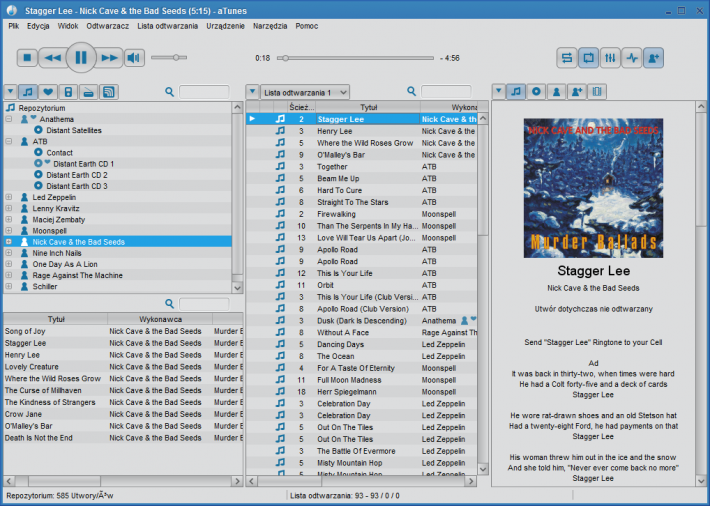Open the Lista odtwarzania 1 combo box
The width and height of the screenshot is (710, 506).
click(304, 92)
